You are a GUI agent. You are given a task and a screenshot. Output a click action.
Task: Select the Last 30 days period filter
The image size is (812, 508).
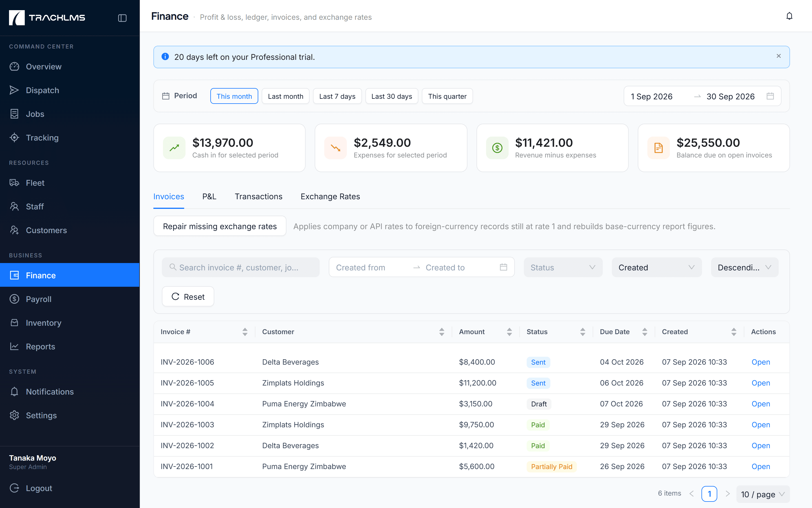click(392, 96)
